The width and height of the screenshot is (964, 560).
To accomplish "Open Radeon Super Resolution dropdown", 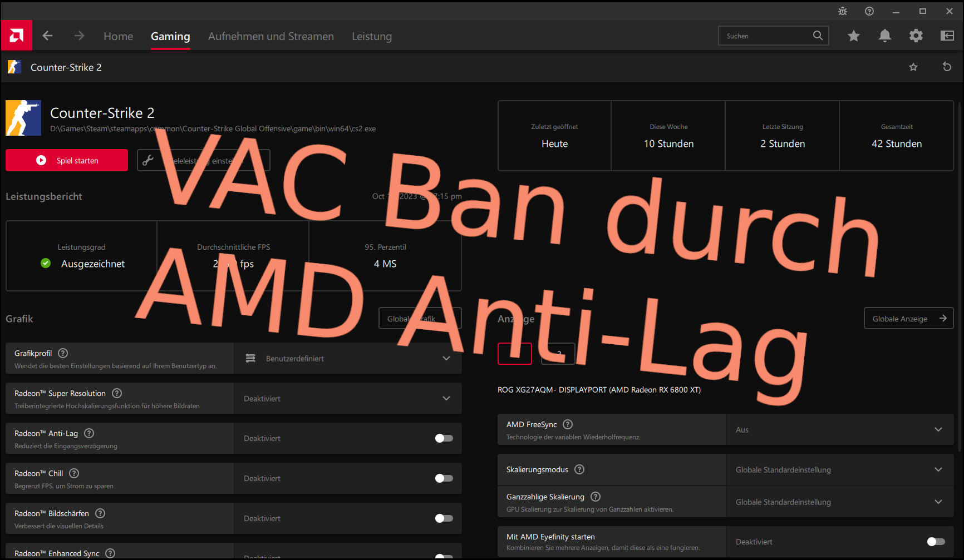I will 348,398.
